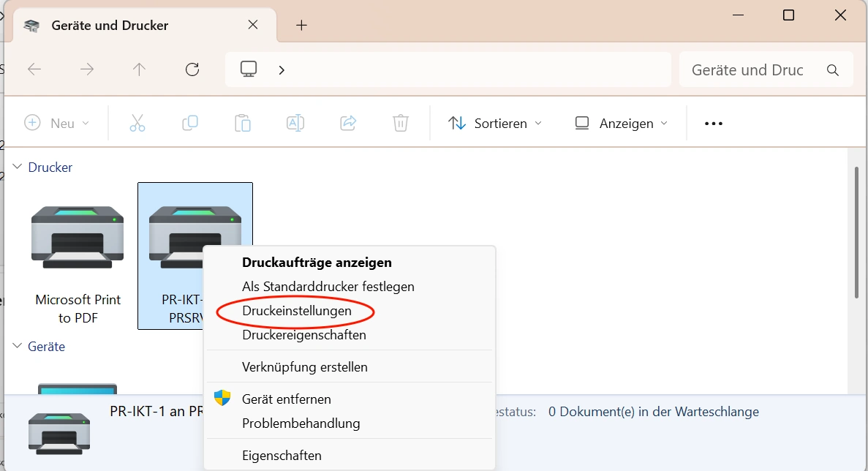Open a new tab with plus button
The image size is (868, 471).
(301, 26)
